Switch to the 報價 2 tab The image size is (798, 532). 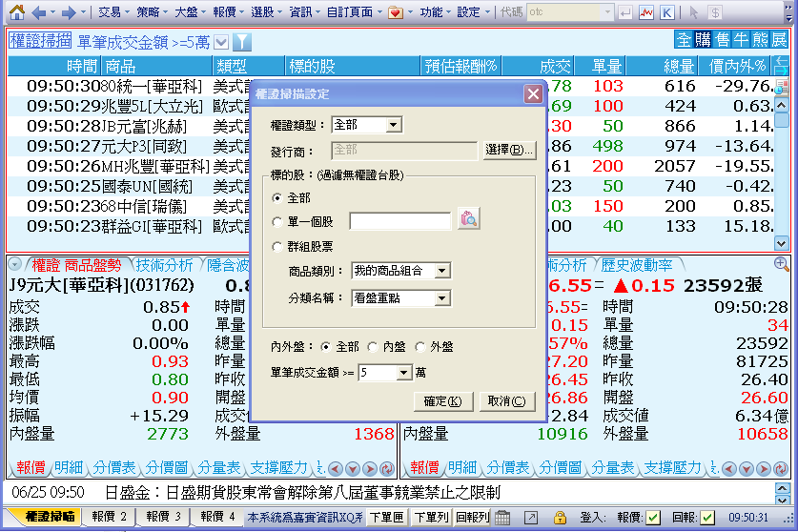109,517
